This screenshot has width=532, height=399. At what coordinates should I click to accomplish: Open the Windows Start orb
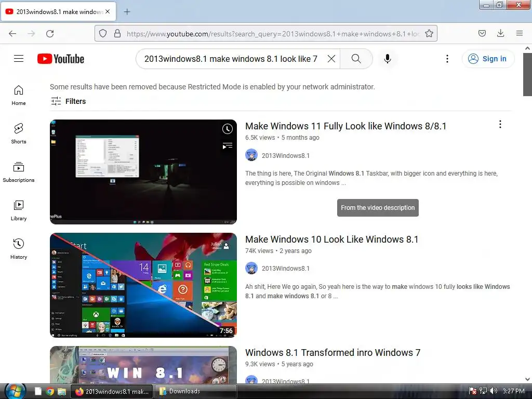point(15,391)
